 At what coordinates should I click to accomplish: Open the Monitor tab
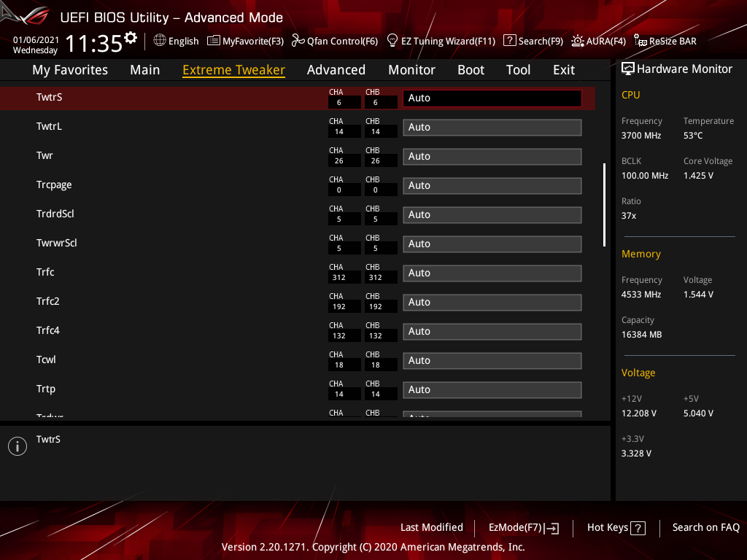click(x=411, y=70)
